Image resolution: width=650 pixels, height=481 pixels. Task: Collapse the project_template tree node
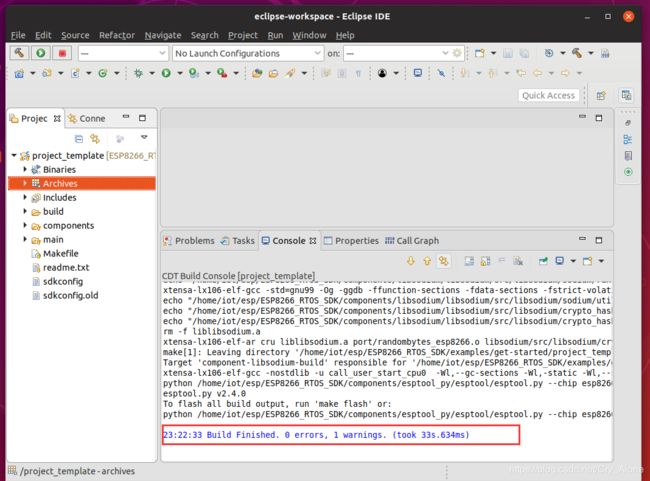point(14,155)
